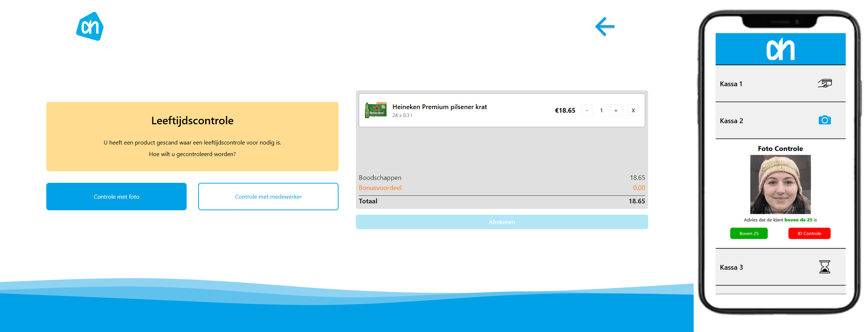868x332 pixels.
Task: Collapse the Kassa 2 row
Action: [x=759, y=121]
